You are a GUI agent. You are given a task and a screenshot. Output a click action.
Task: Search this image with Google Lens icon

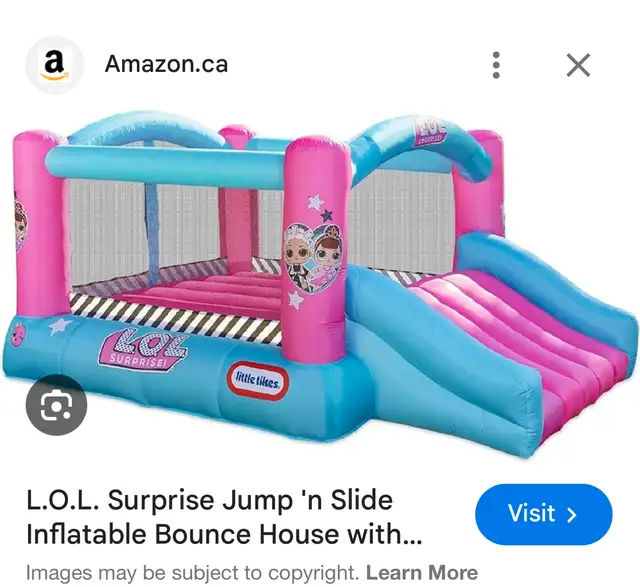[x=56, y=405]
